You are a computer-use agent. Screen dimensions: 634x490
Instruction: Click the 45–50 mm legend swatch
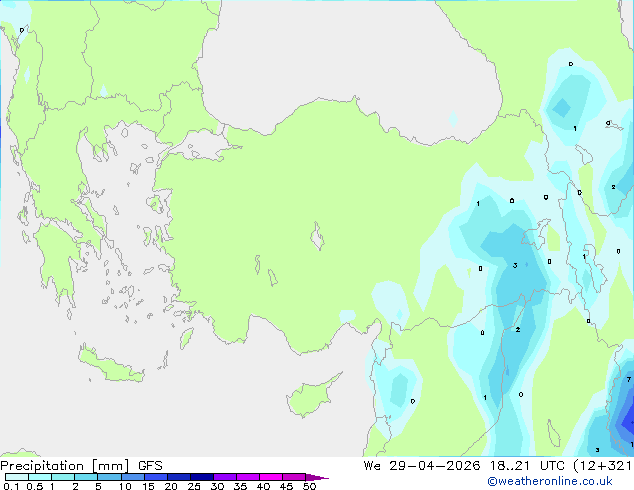[294, 477]
